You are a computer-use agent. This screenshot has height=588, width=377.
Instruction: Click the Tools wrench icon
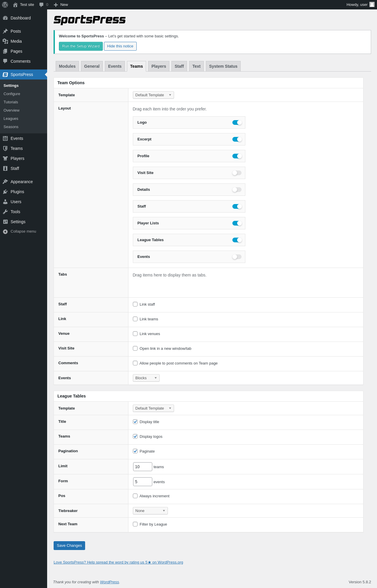[5, 212]
